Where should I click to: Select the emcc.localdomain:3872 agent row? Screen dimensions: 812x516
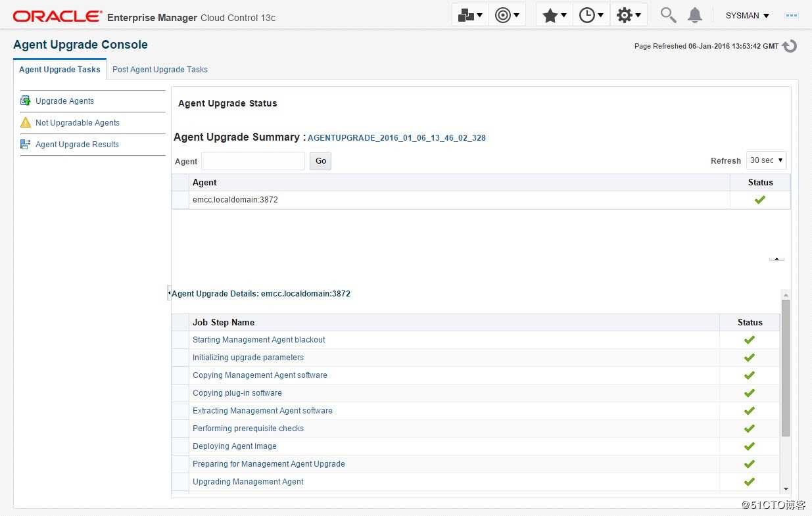481,200
